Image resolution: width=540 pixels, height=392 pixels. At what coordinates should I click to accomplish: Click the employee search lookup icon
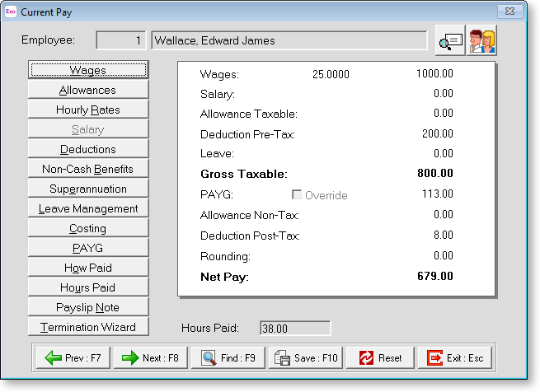(x=450, y=41)
